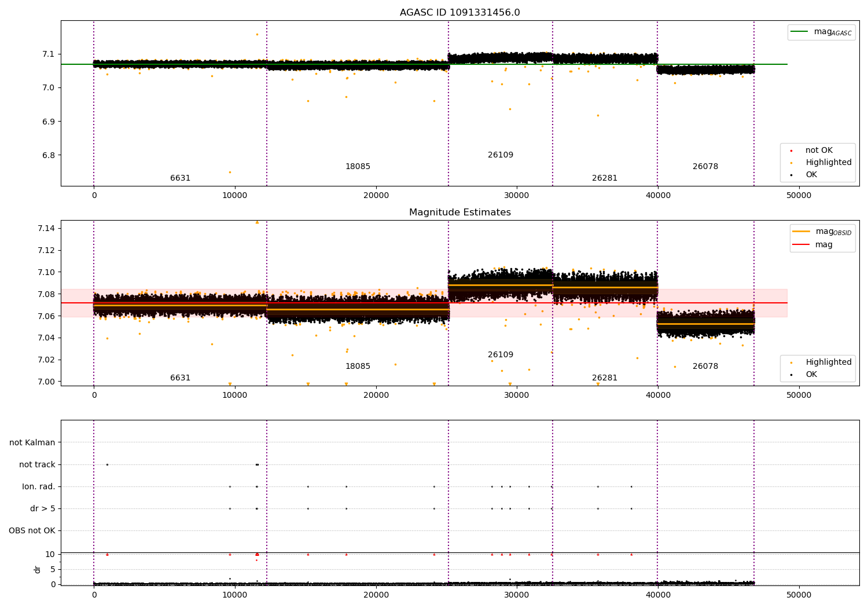Click the 7.12 y-axis tick in the middle plot
Viewport: 868px width, 608px height.
point(46,250)
